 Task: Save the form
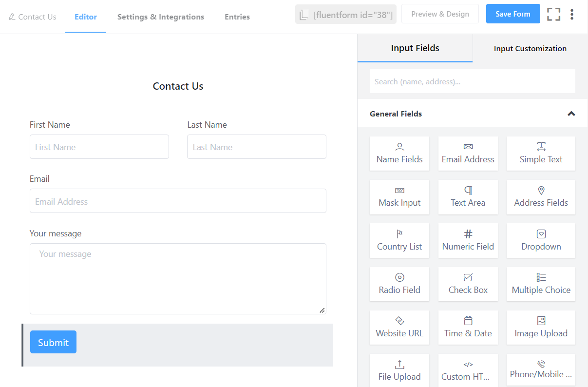[x=513, y=14]
